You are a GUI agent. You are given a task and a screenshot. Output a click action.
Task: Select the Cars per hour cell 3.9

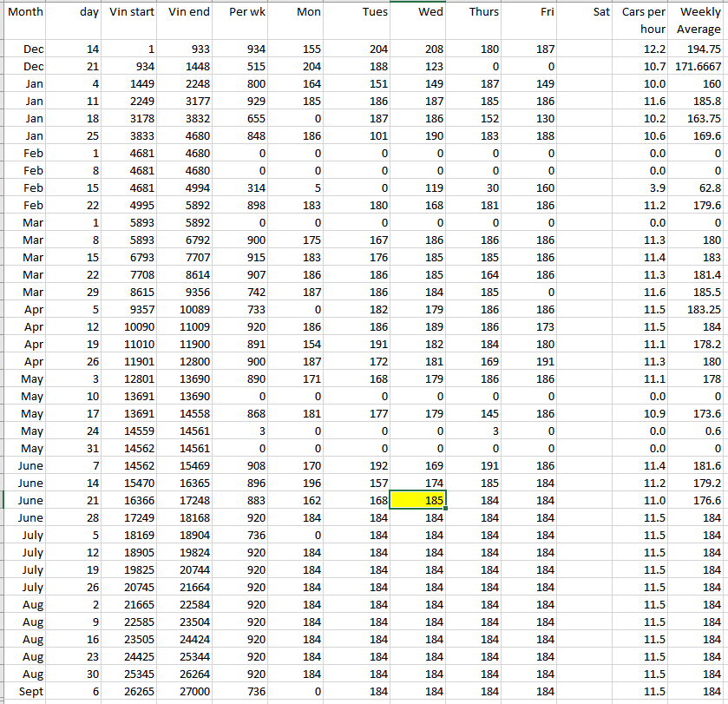643,188
